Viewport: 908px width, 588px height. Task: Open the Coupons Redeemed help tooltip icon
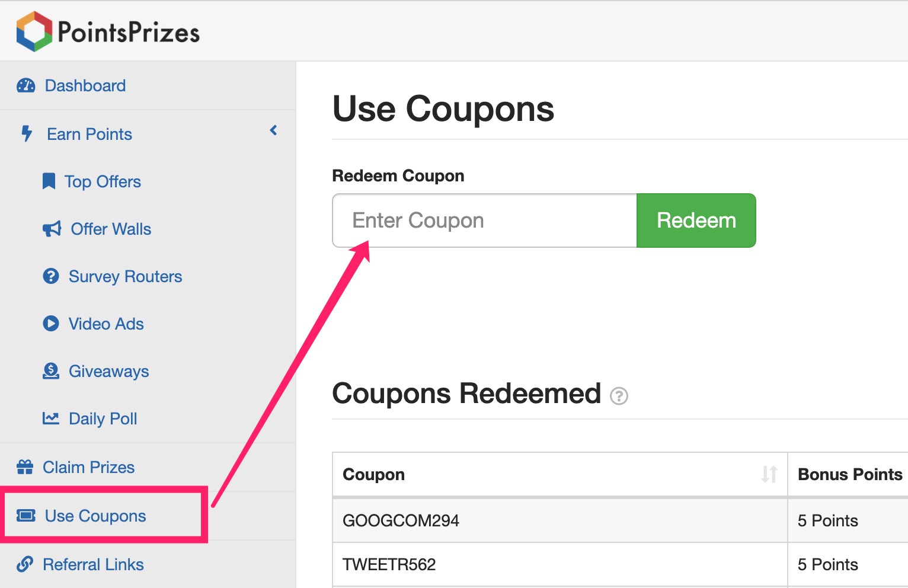pos(619,396)
